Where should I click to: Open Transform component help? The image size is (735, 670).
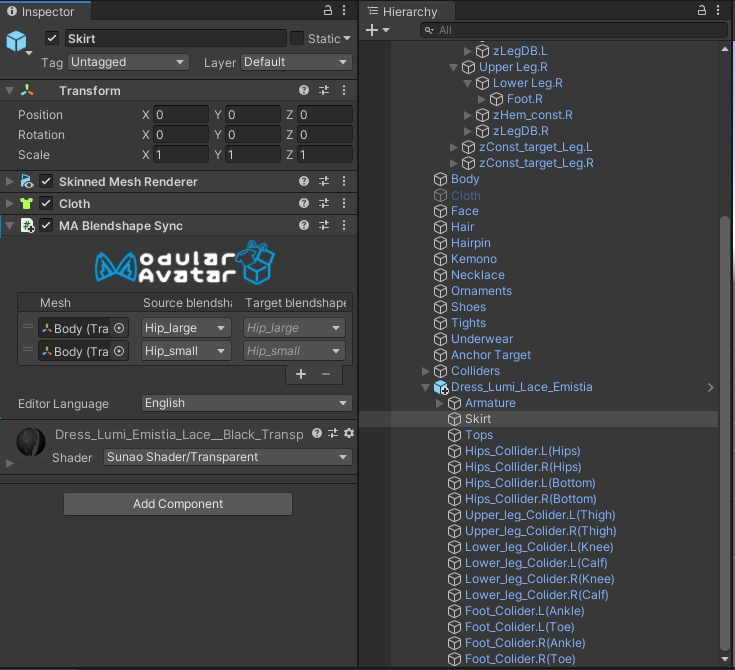[x=304, y=90]
